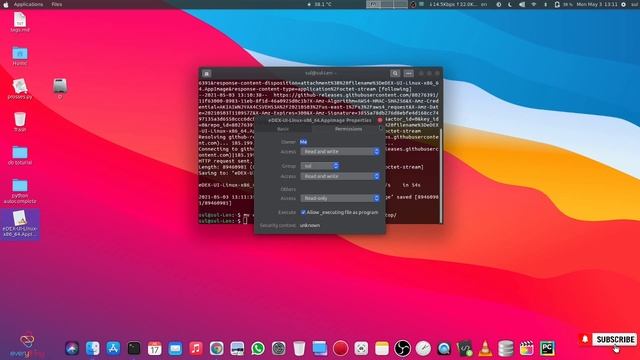
Task: Open the Others Access Read-only dropdown
Action: click(340, 198)
